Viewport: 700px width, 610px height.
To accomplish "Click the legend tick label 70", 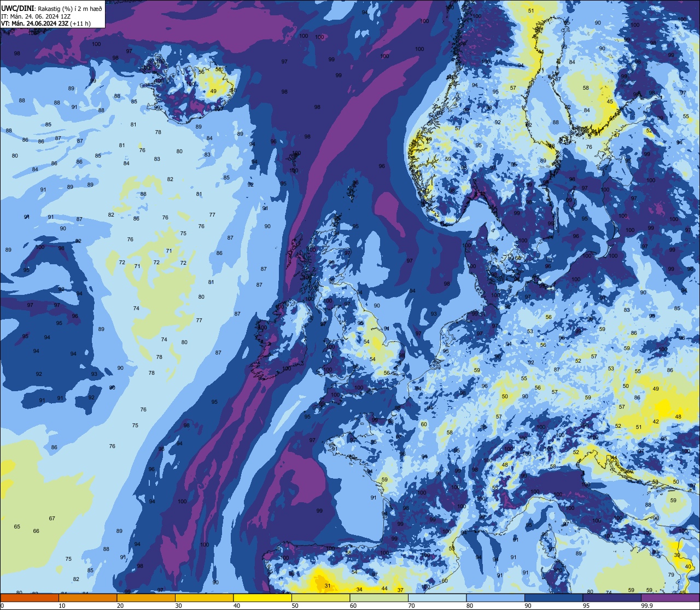I will click(411, 606).
